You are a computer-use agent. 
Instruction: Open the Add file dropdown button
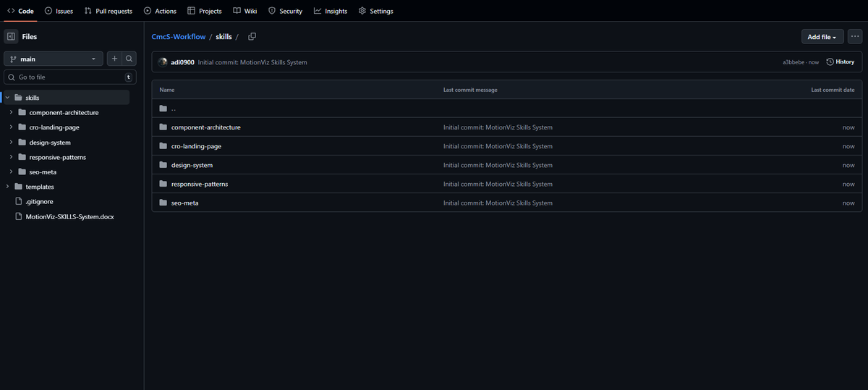pyautogui.click(x=822, y=36)
